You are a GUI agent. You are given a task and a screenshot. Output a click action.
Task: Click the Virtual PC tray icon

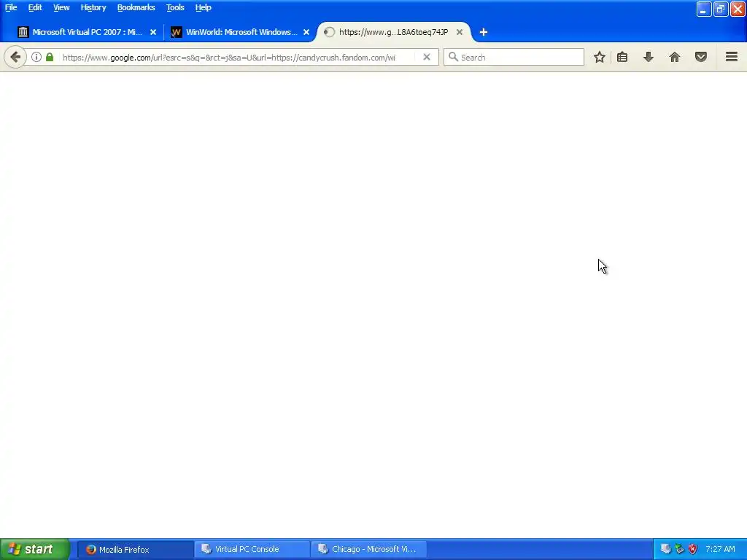[665, 549]
